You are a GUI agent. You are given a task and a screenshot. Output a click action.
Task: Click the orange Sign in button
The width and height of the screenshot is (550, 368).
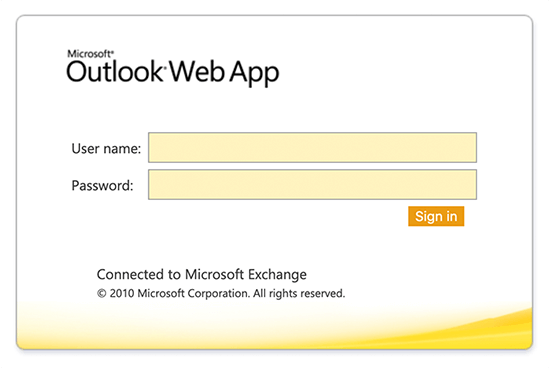pyautogui.click(x=436, y=216)
